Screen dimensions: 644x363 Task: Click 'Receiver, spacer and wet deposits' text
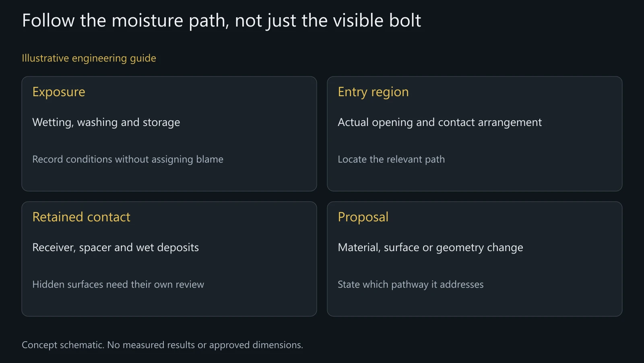116,248
